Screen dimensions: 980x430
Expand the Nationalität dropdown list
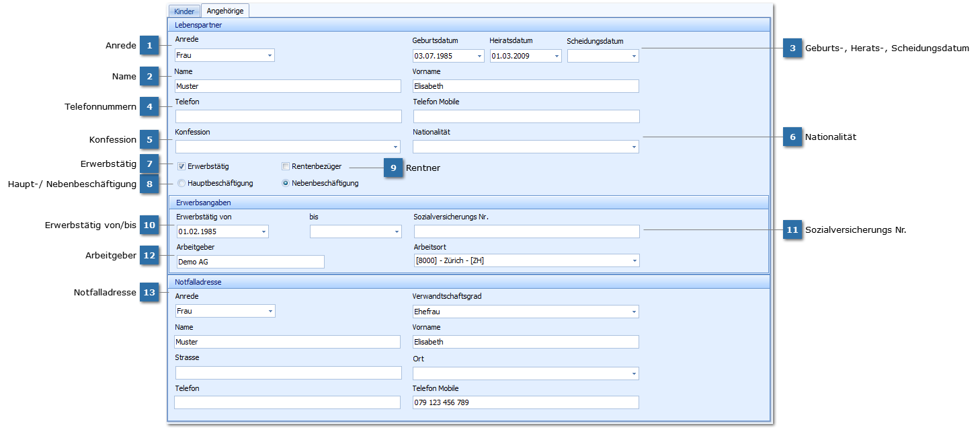click(633, 147)
